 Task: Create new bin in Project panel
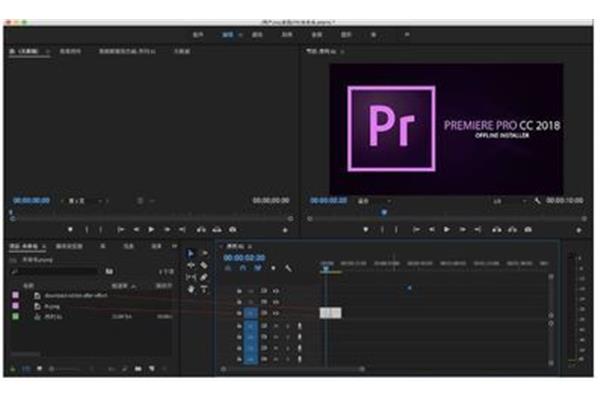pos(138,369)
